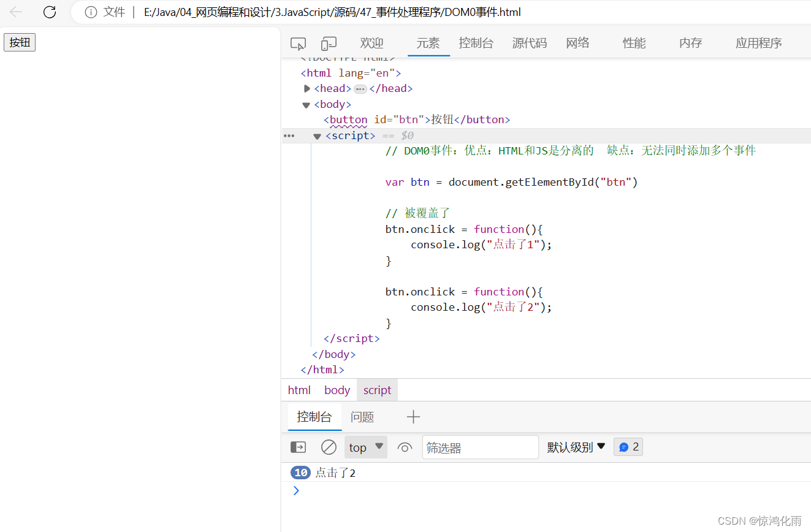Viewport: 811px width, 532px height.
Task: Click the console.log("点击了1") line
Action: pyautogui.click(x=481, y=245)
